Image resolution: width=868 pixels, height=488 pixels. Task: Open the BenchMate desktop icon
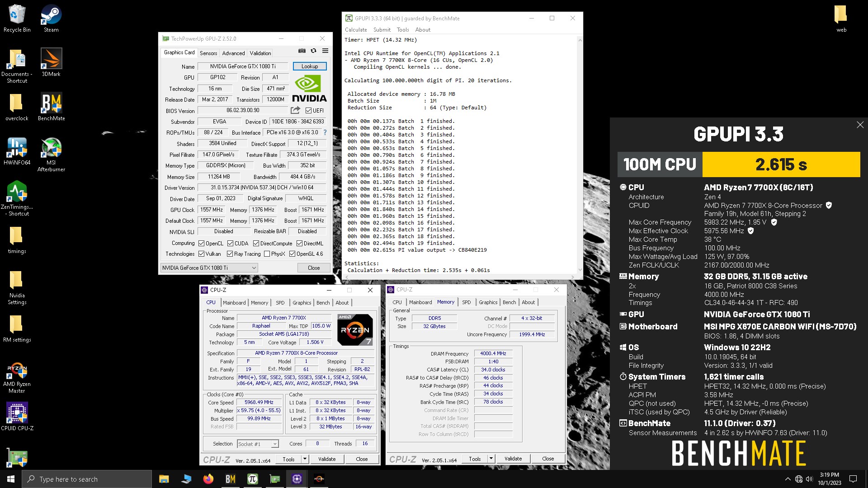pos(51,107)
